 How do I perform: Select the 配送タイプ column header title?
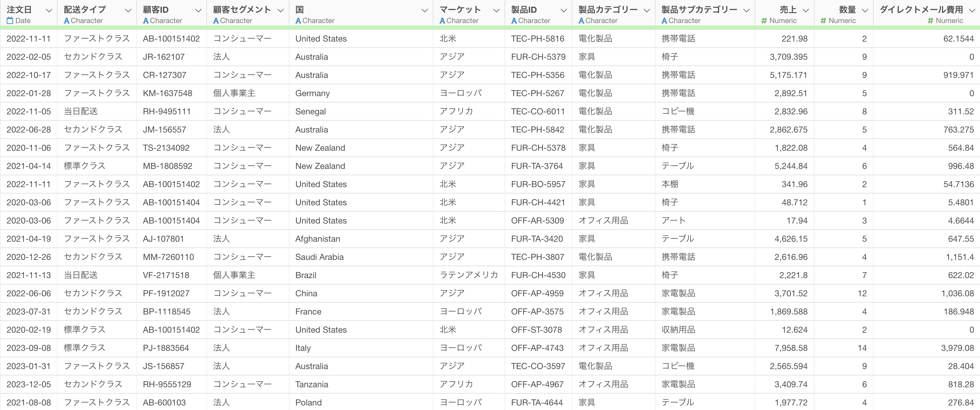[85, 9]
